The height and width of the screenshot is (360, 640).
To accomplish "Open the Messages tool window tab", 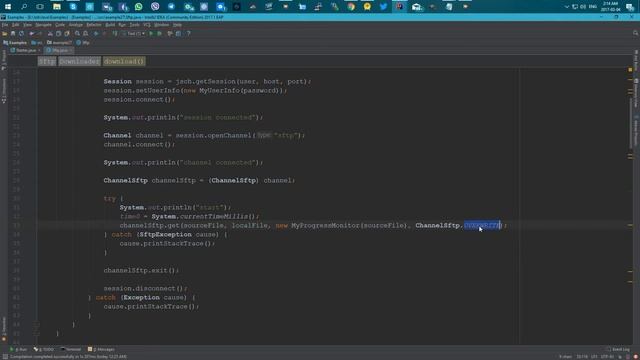I will point(101,349).
